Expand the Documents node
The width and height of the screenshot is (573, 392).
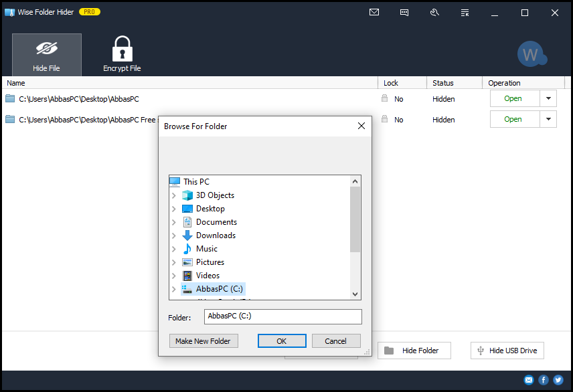(x=174, y=222)
